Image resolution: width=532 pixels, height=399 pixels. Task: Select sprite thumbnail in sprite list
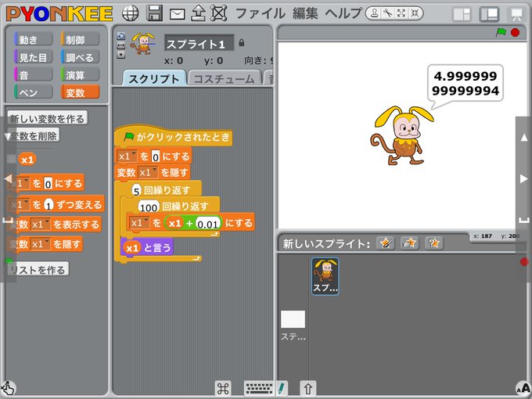pos(325,276)
